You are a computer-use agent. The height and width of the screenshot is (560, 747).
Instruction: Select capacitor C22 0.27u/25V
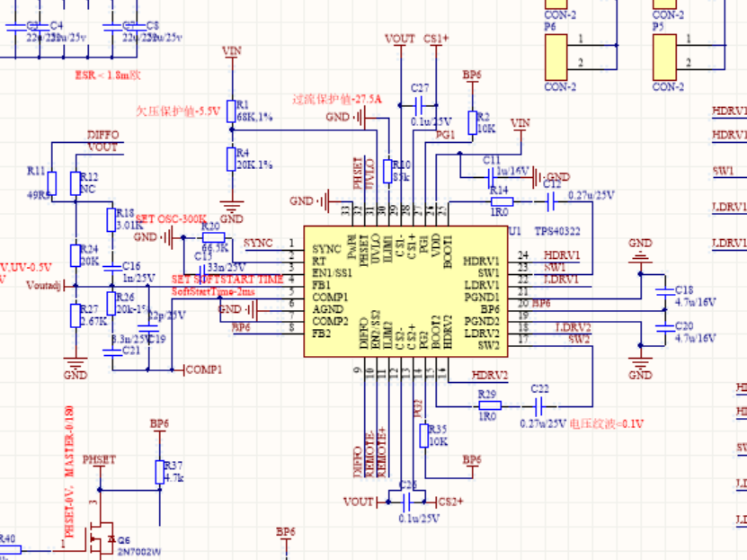point(538,406)
